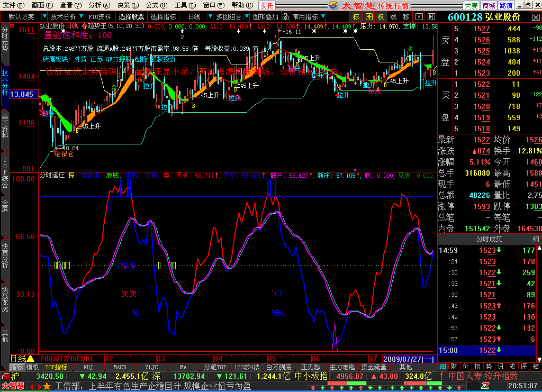Screen dimensions: 542x392
Task: Click the 大智慧 logo in status bar
Action: pyautogui.click(x=13, y=386)
